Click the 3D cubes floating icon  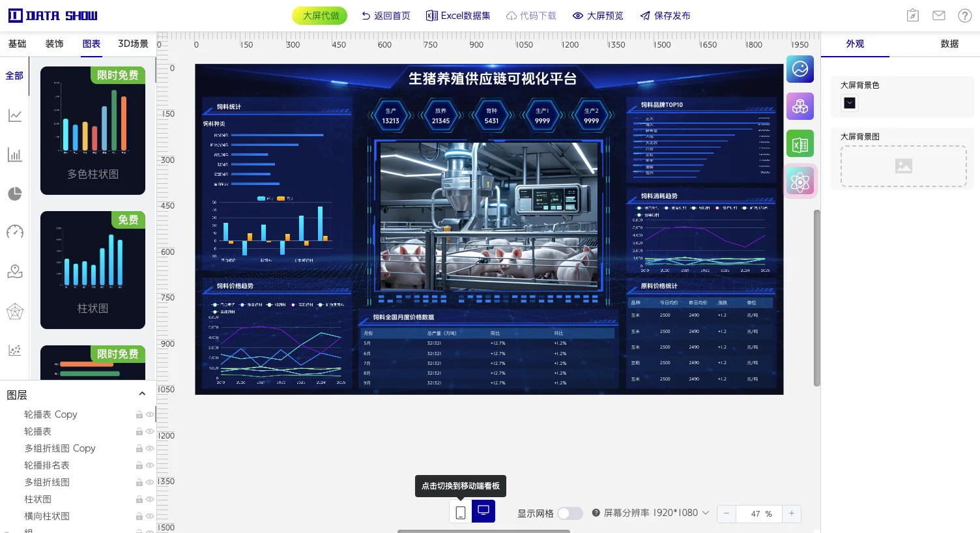[x=800, y=106]
